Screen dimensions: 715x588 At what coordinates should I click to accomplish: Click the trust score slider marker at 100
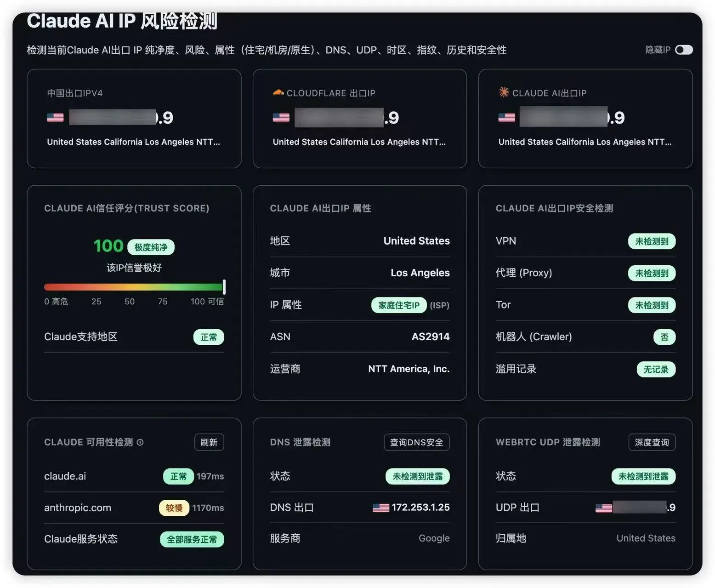(224, 287)
